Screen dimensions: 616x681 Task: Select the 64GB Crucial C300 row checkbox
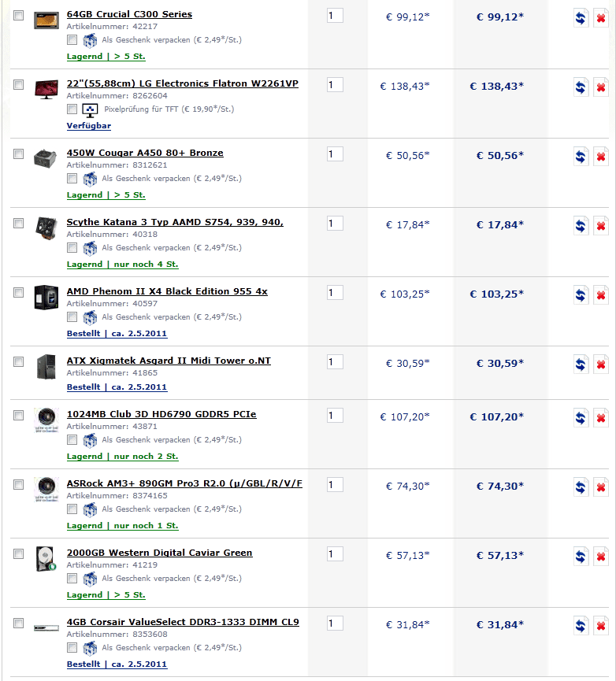pyautogui.click(x=19, y=16)
